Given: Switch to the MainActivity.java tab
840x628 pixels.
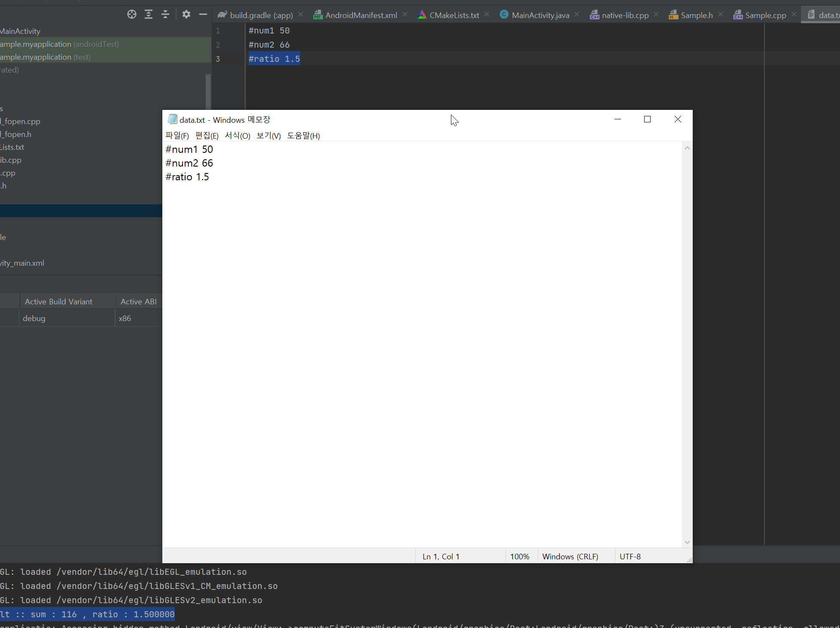Looking at the screenshot, I should 540,15.
